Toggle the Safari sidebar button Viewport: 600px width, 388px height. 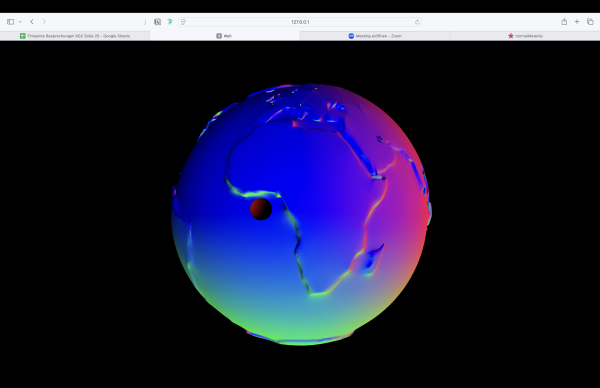click(11, 22)
